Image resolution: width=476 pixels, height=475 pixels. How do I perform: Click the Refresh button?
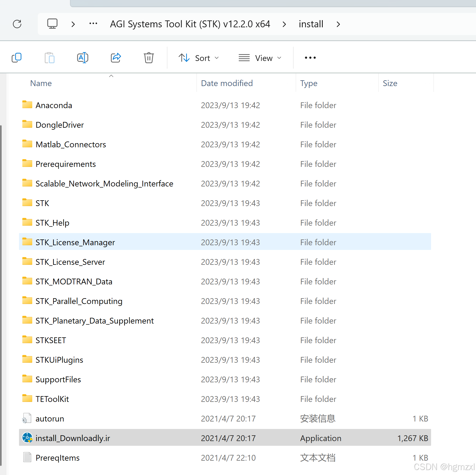point(17,24)
